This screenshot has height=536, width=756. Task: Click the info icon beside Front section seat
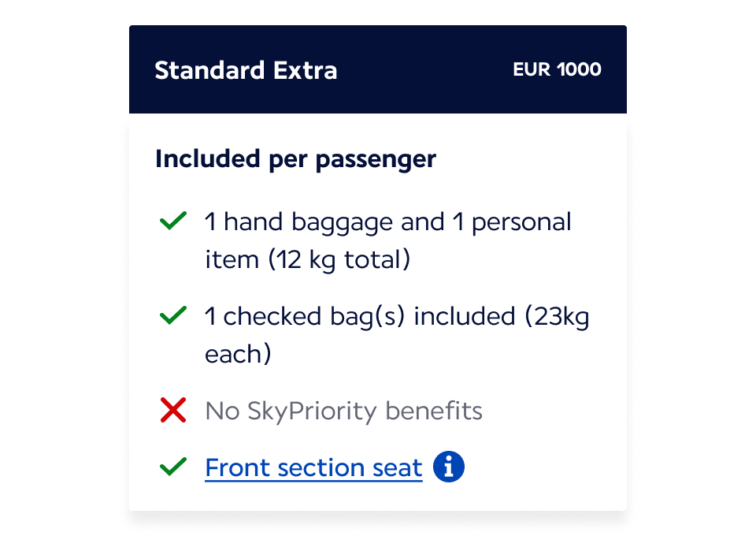[449, 467]
